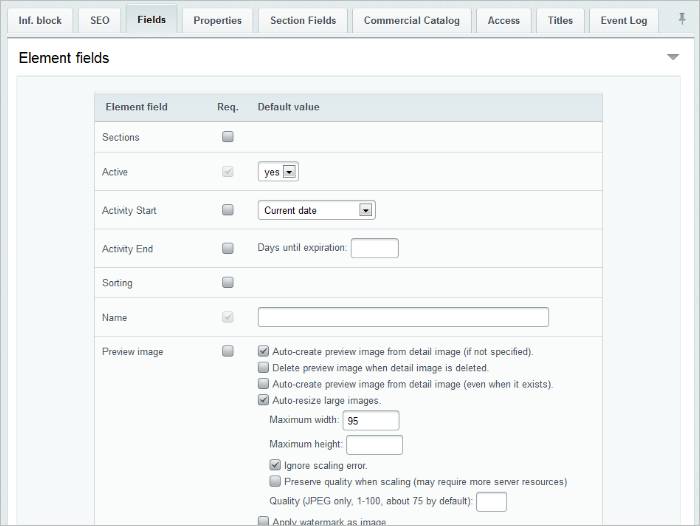The width and height of the screenshot is (700, 526).
Task: Mark Sections field as required
Action: pyautogui.click(x=228, y=137)
